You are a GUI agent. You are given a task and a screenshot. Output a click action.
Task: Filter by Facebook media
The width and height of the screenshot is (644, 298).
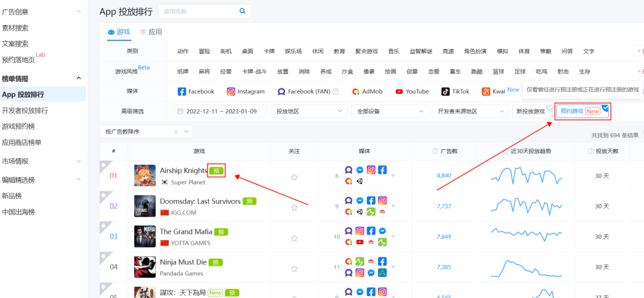pos(196,91)
